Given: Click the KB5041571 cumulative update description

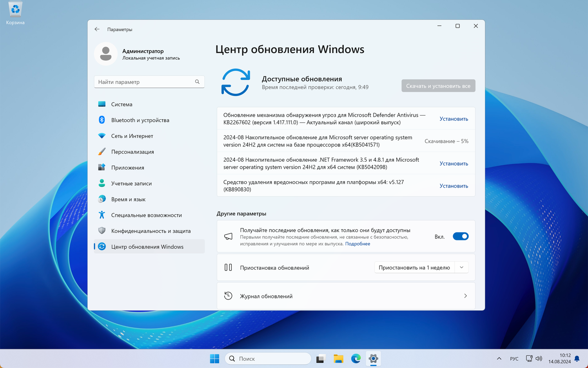Looking at the screenshot, I should [x=318, y=141].
